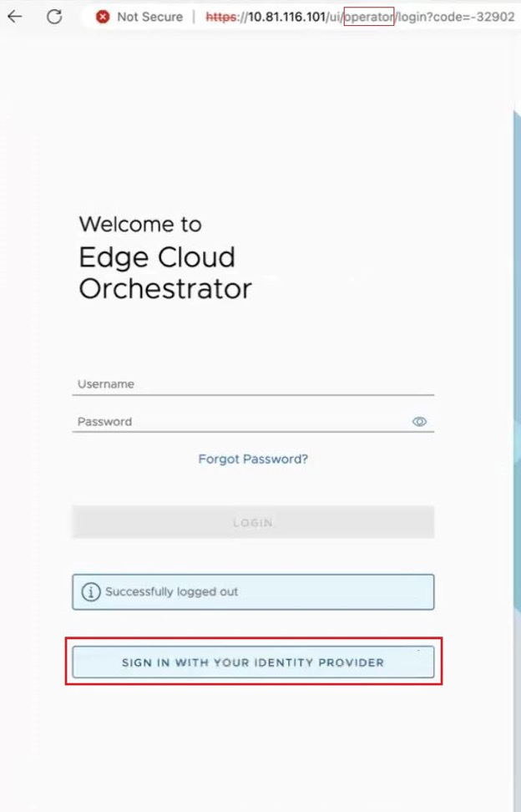This screenshot has width=521, height=812.
Task: Toggle password visibility with the eye icon
Action: click(419, 422)
